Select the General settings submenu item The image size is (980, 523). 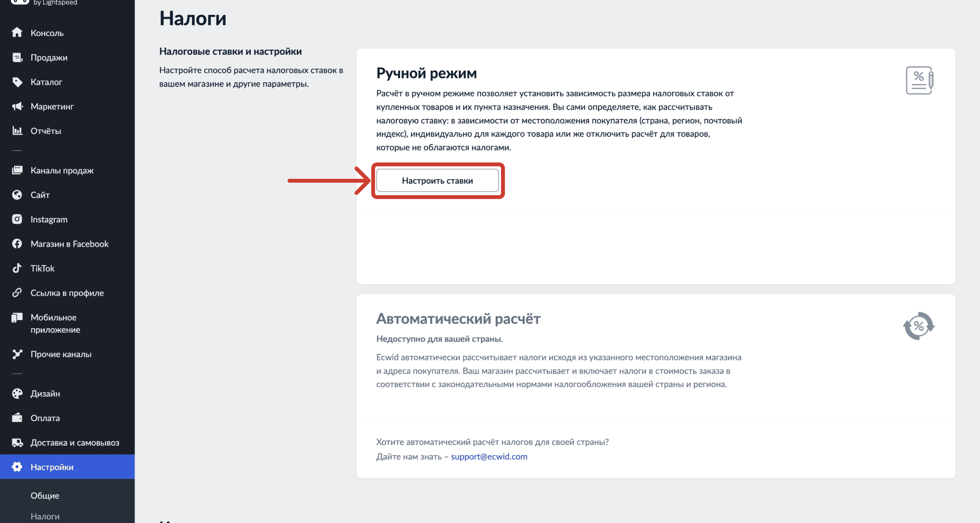click(x=45, y=496)
